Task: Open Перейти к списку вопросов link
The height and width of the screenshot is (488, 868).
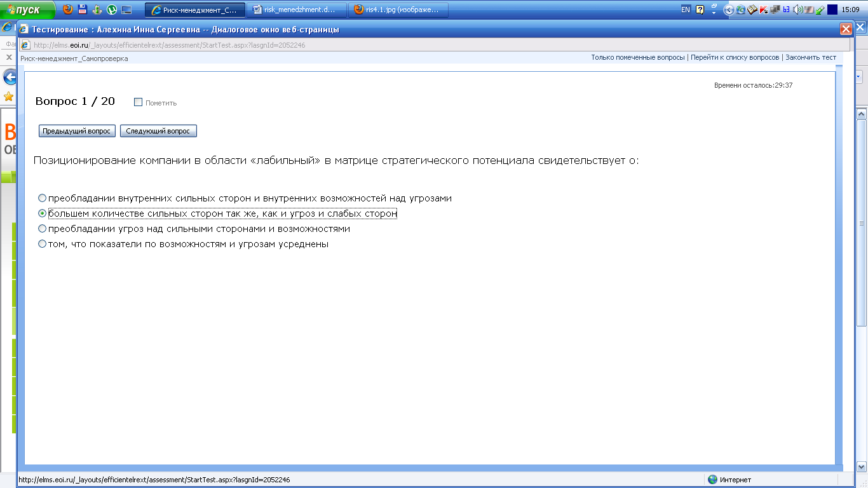Action: [x=735, y=57]
